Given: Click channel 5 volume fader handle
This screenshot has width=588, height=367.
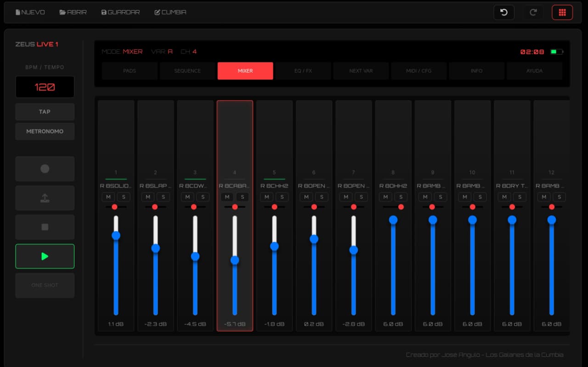Looking at the screenshot, I should (x=274, y=246).
